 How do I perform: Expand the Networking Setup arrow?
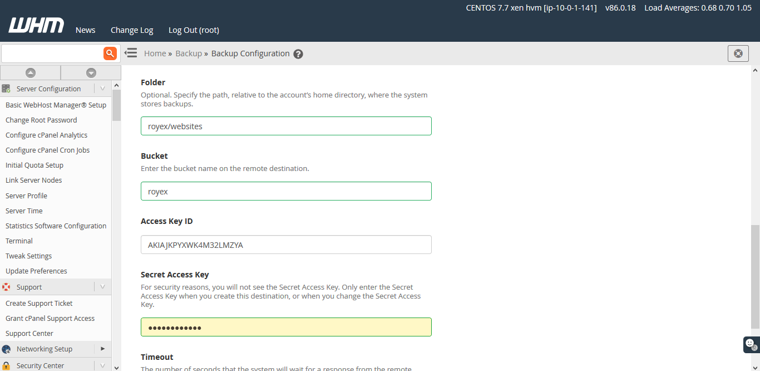tap(102, 349)
